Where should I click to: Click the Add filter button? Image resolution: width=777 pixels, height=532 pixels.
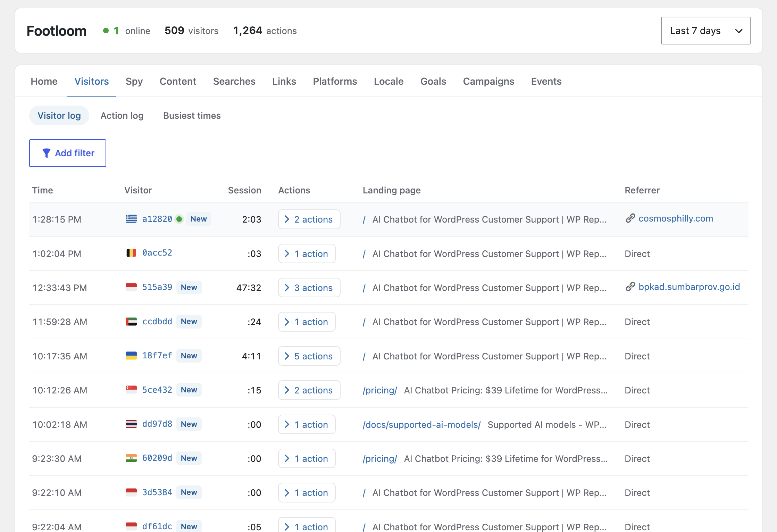point(68,153)
